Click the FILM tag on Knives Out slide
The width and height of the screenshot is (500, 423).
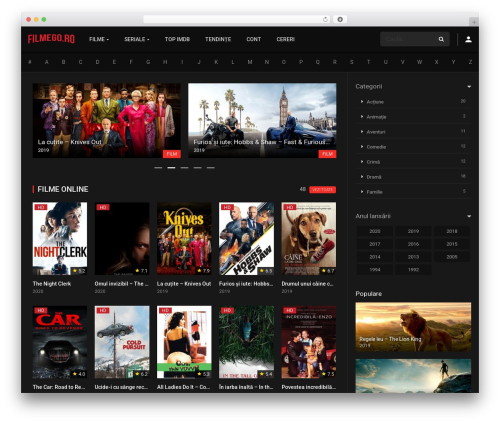172,154
